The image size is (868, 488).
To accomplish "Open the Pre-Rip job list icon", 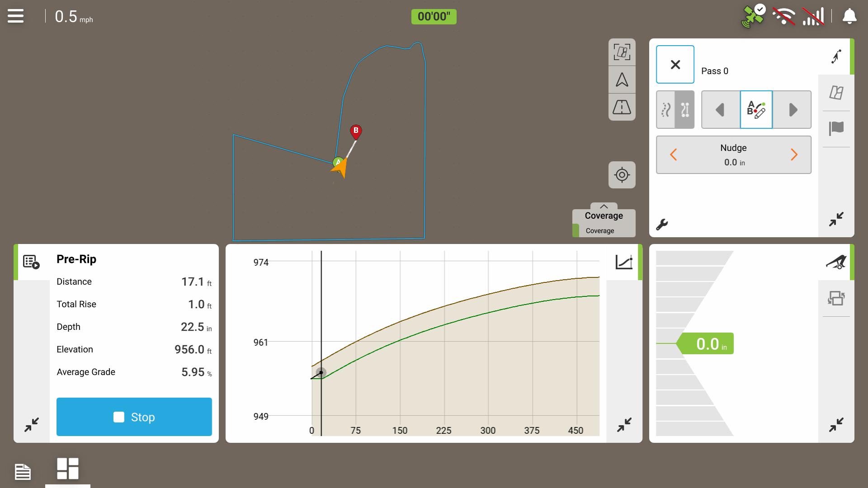I will 32,262.
